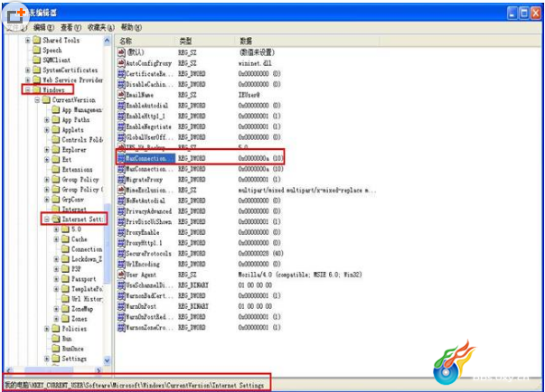Screen dimensions: 545x392
Task: Select the Web Service Provider folder icon
Action: click(36, 79)
